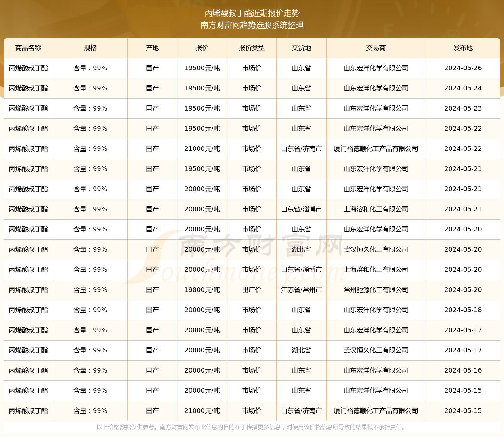Click "武汉恒久化工有限公司" in the 2024-05-17 row

(x=376, y=350)
